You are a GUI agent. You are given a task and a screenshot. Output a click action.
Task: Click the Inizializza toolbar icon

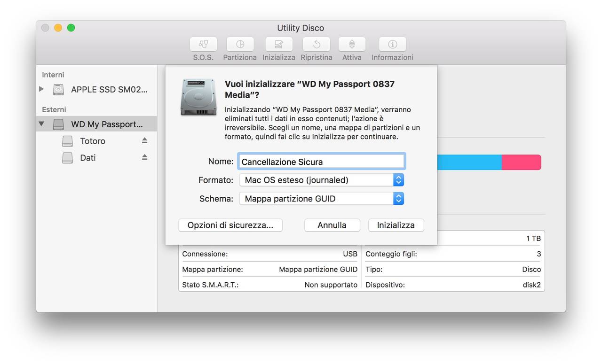pyautogui.click(x=279, y=44)
